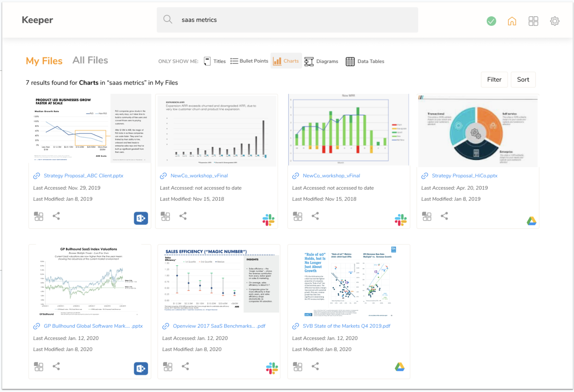Image resolution: width=574 pixels, height=392 pixels.
Task: Switch to the My Files tab
Action: click(44, 61)
